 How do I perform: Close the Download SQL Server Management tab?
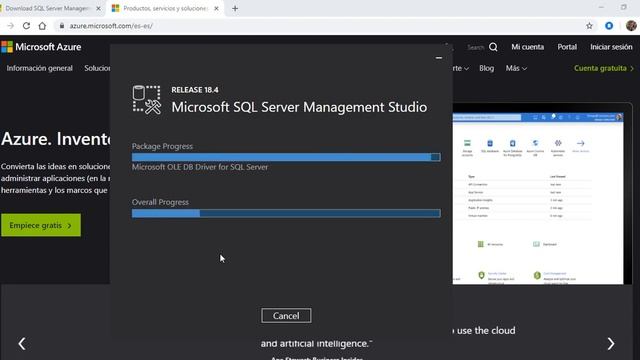[x=98, y=8]
